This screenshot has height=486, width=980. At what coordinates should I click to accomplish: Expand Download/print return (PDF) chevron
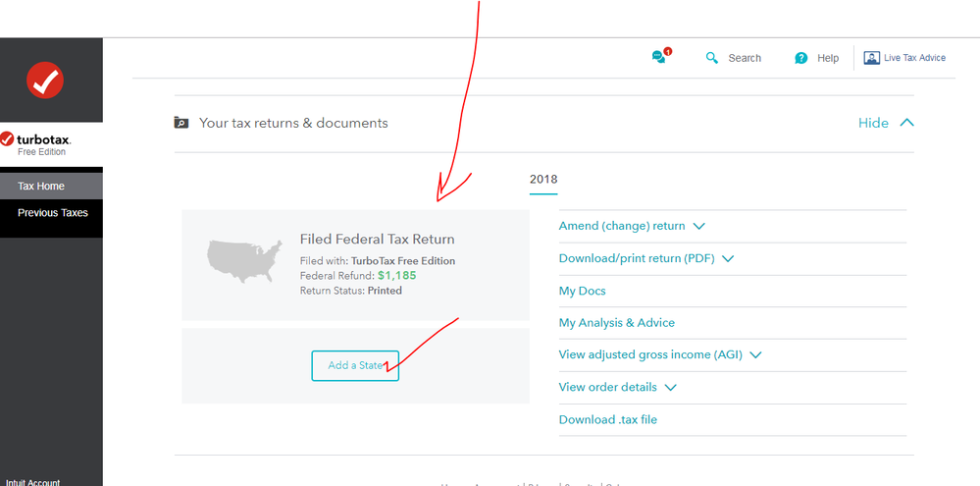(728, 258)
